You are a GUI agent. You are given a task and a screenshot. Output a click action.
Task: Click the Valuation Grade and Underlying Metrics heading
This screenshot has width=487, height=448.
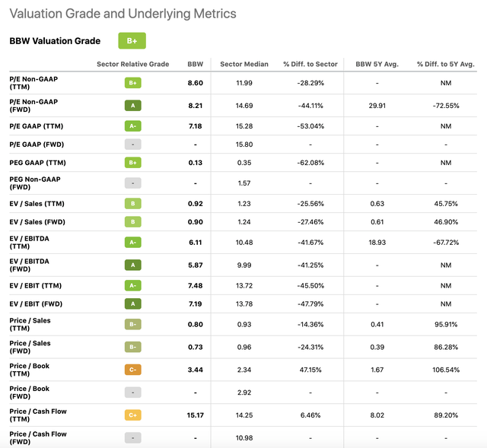coord(123,14)
